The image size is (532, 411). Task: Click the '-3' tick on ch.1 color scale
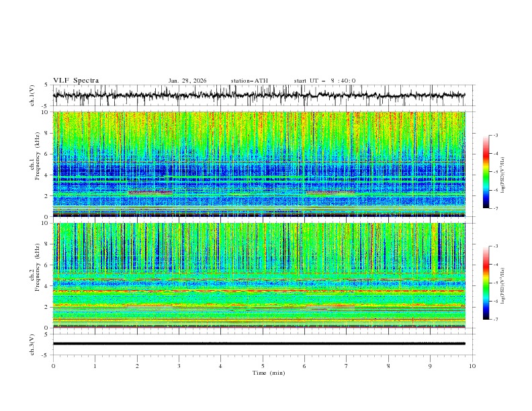[x=495, y=135]
